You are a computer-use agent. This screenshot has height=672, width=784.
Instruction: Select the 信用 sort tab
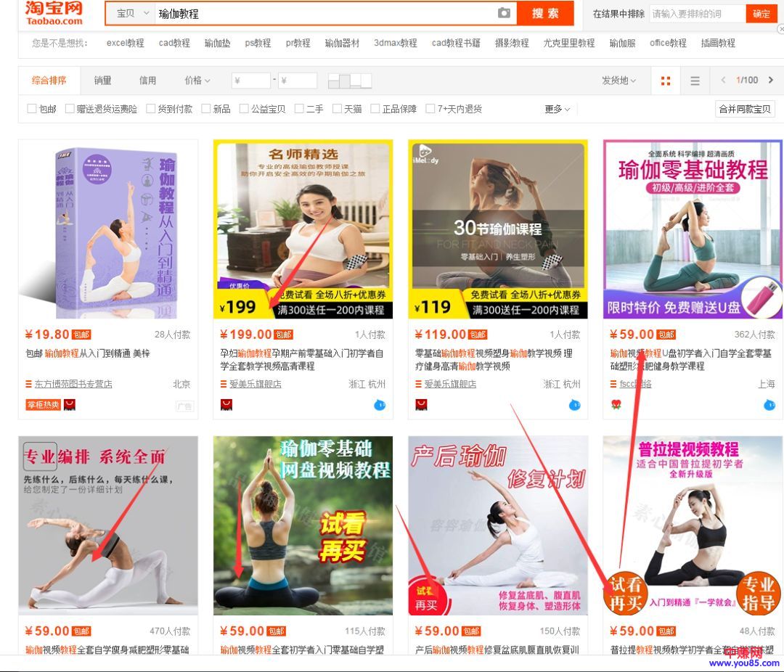point(147,81)
